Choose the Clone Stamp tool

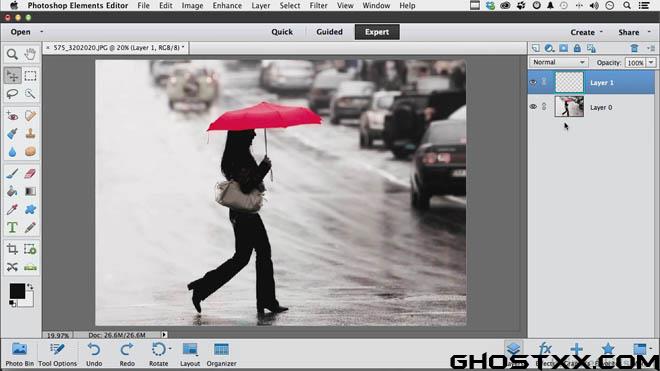[30, 133]
